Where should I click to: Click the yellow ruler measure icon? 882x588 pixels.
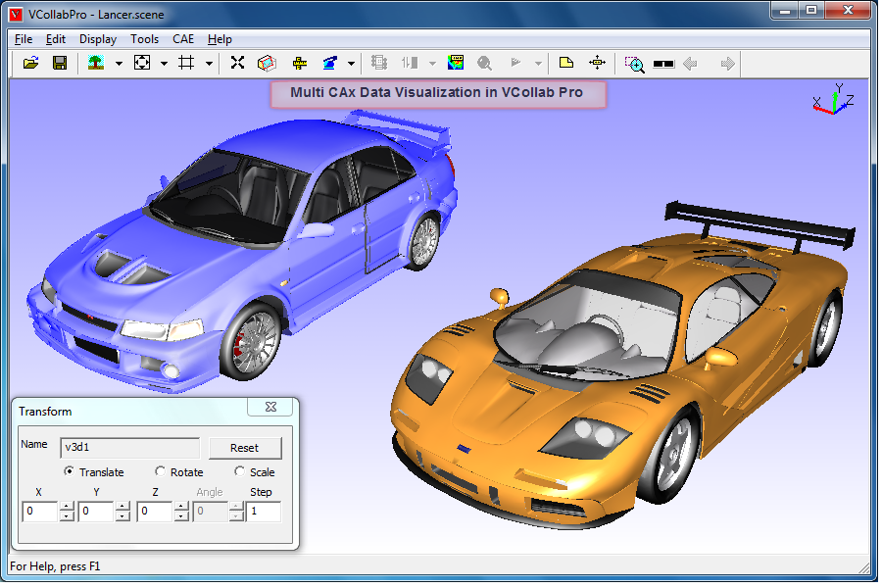[300, 63]
